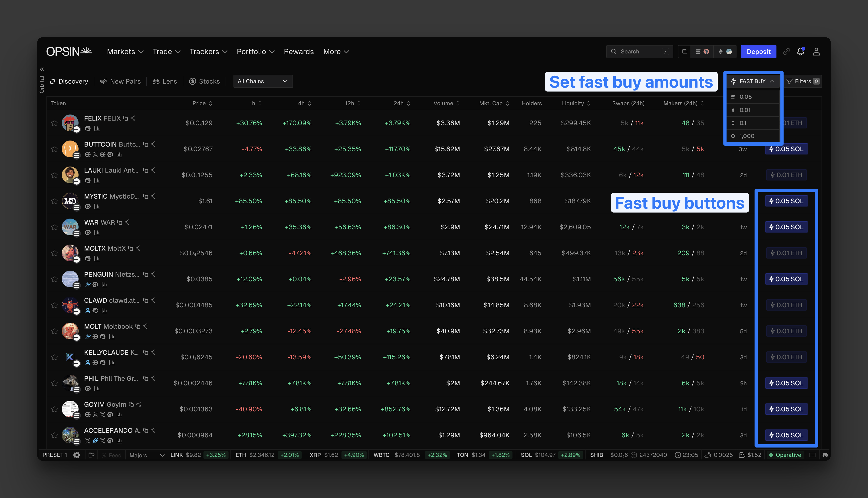
Task: Collapse sidebar with double chevron icon
Action: pyautogui.click(x=42, y=69)
